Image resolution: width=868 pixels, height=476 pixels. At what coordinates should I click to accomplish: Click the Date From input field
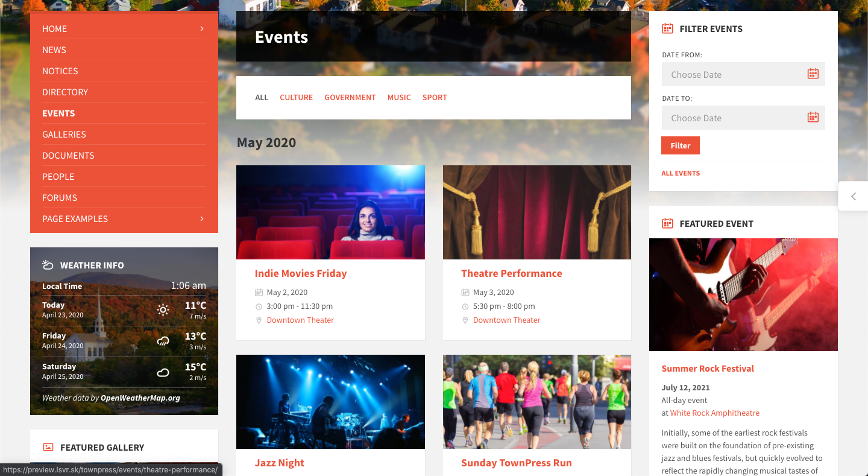tap(743, 74)
